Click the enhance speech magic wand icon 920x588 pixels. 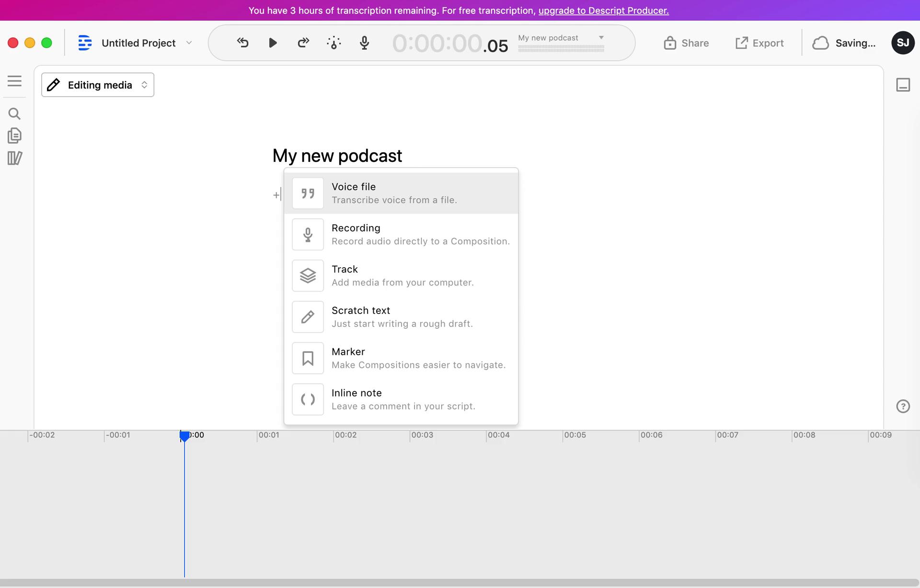(x=333, y=42)
